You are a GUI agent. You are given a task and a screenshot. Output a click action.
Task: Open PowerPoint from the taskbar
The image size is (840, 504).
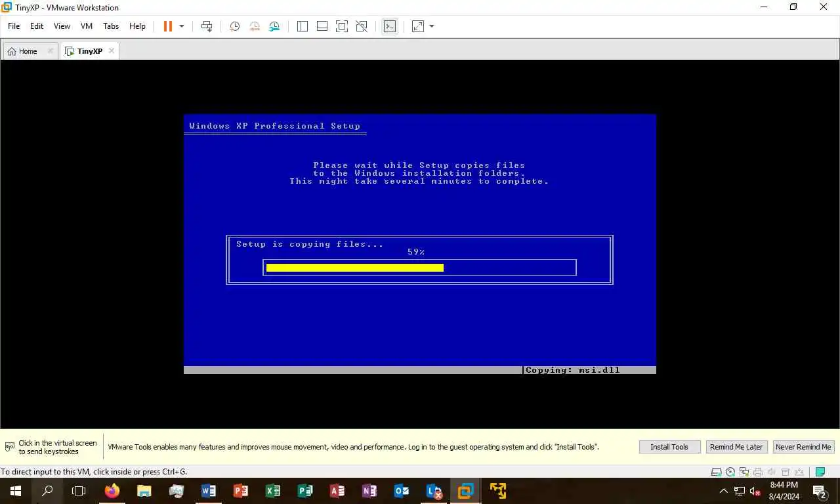pyautogui.click(x=241, y=491)
